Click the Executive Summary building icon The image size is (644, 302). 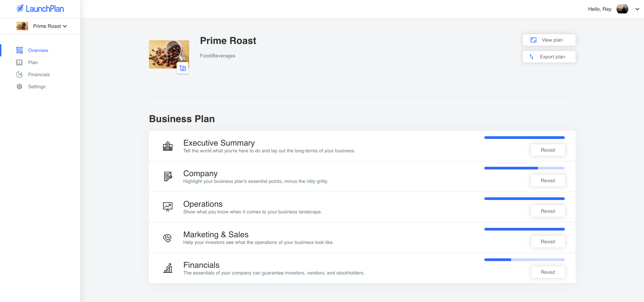[x=168, y=146]
